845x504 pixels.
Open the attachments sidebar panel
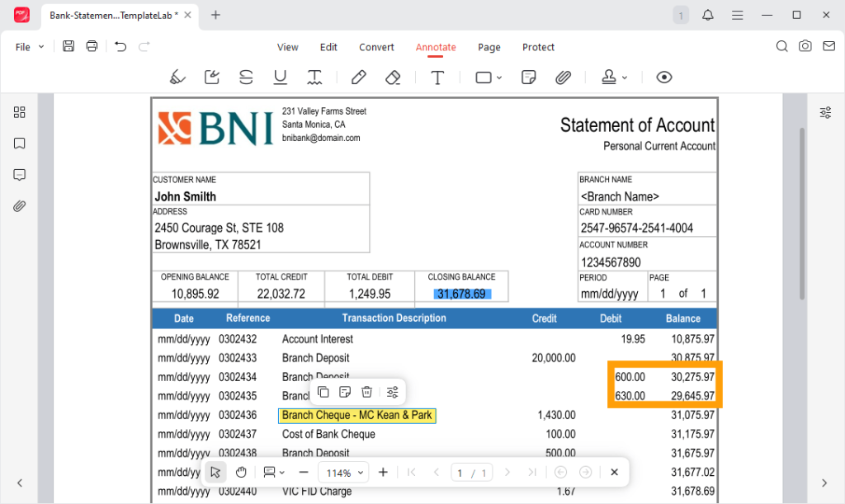20,206
